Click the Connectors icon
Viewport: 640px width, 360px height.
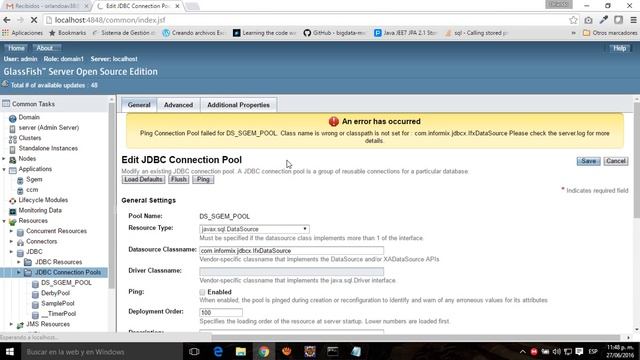coord(20,242)
